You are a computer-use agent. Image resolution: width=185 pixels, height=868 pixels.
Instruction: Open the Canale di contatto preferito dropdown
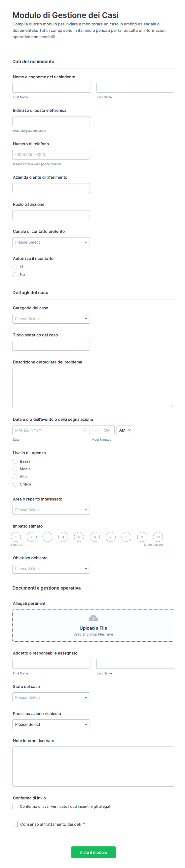click(51, 242)
